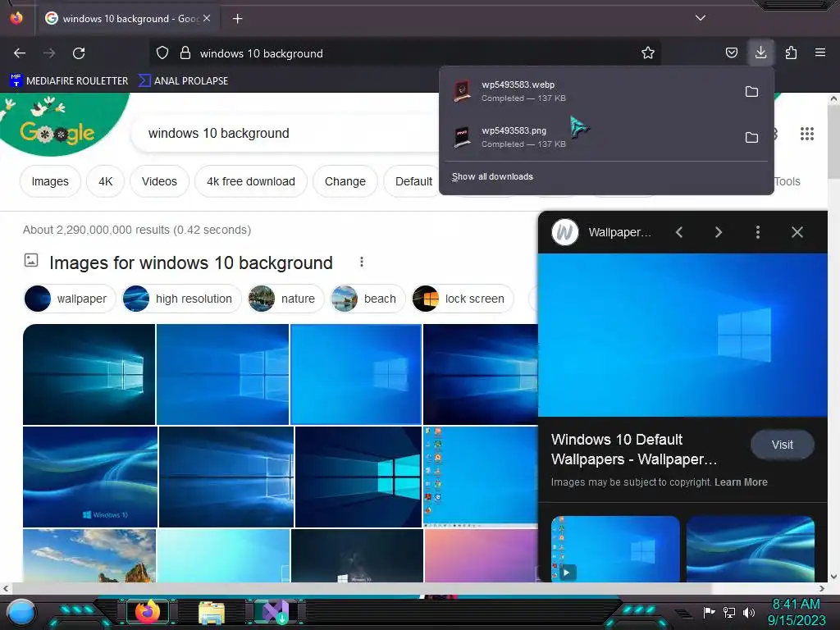Open Windows 10 Default Wallpapers title link
This screenshot has height=630, width=840.
[x=634, y=450]
